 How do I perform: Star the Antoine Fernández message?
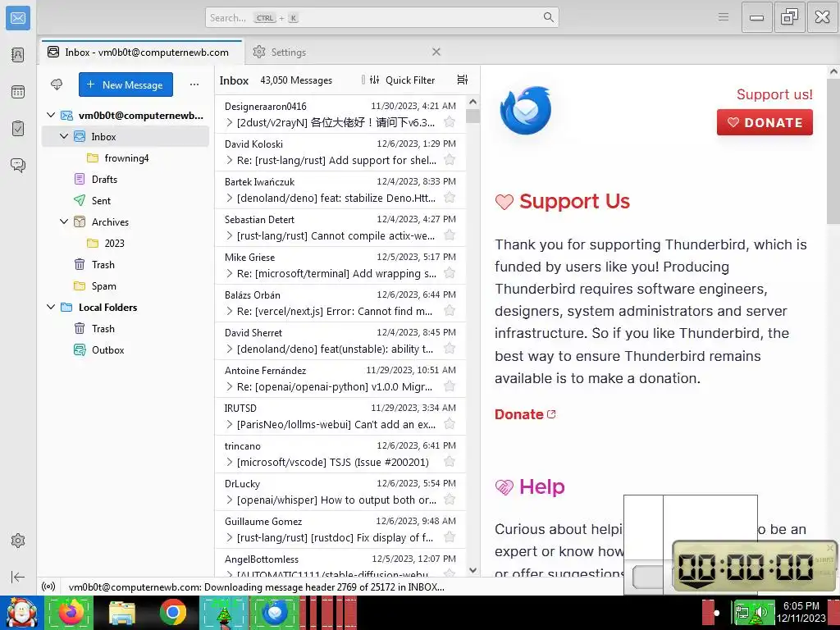[450, 386]
